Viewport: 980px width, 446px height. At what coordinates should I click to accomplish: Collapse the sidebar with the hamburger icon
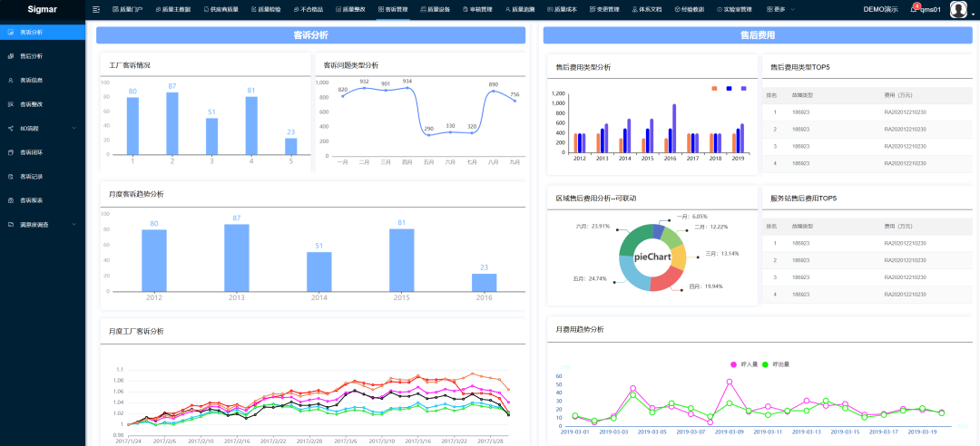coord(95,9)
